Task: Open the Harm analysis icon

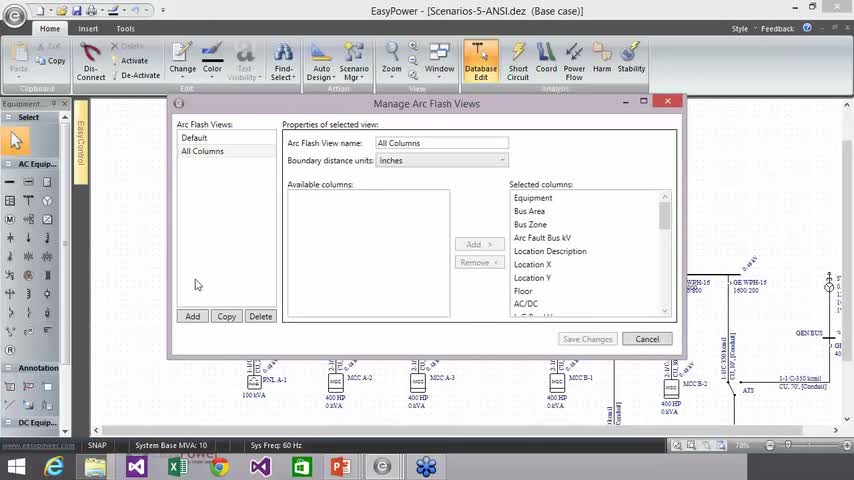Action: 602,58
